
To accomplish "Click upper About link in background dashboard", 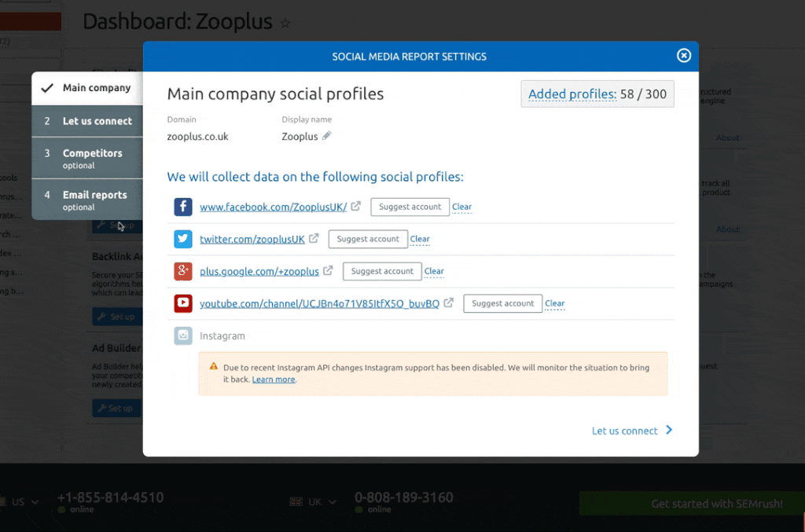I will tap(727, 138).
